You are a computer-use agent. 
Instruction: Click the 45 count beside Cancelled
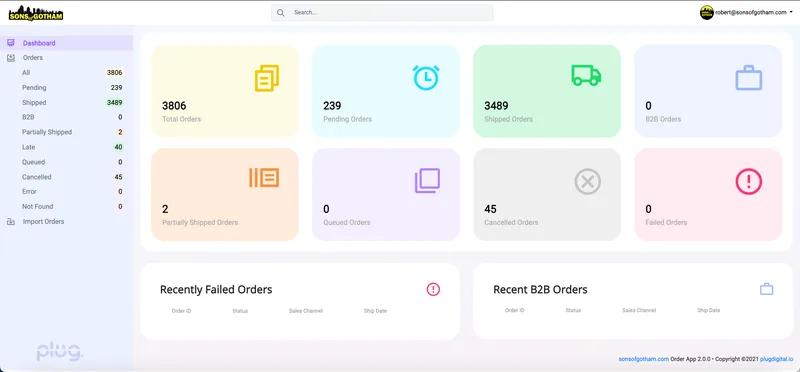(118, 177)
